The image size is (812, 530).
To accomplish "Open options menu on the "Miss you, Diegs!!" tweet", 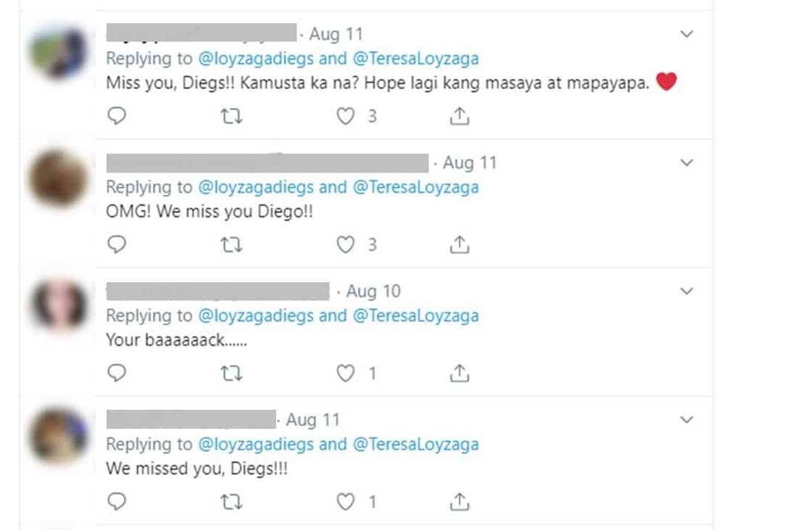I will pyautogui.click(x=686, y=33).
